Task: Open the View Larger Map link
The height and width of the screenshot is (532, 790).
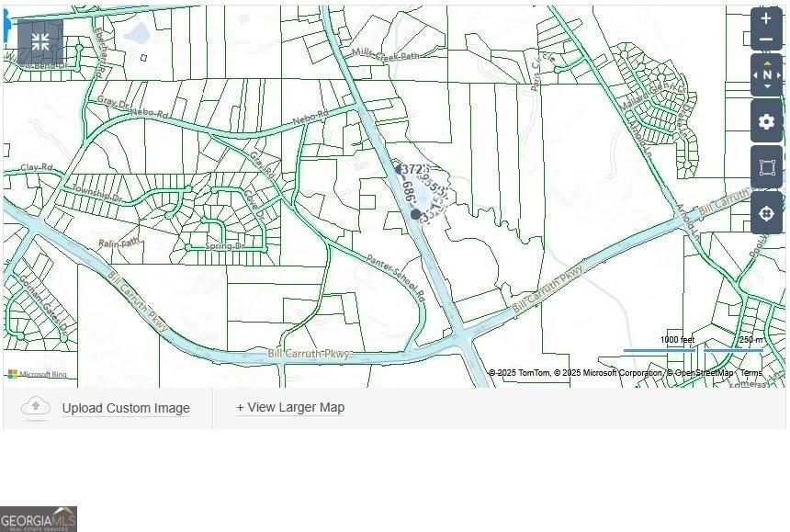Action: [x=290, y=407]
